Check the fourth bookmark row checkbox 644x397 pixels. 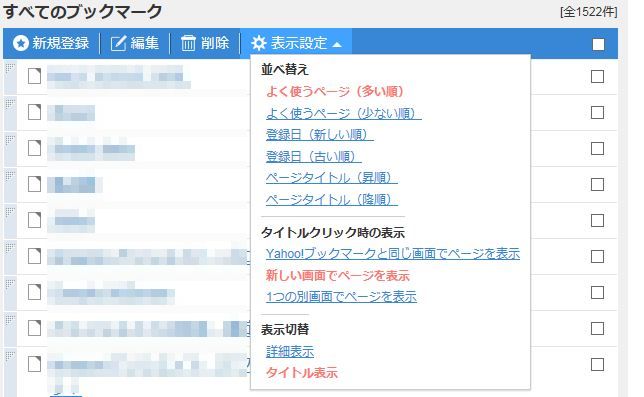pos(597,184)
